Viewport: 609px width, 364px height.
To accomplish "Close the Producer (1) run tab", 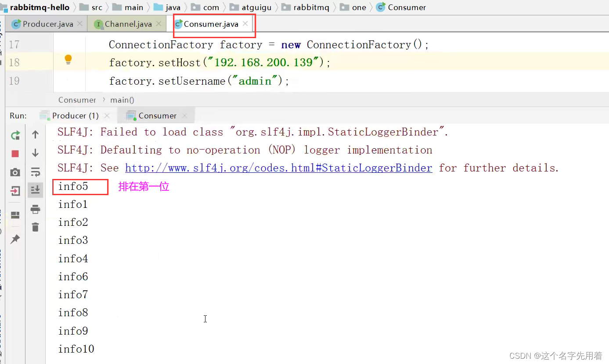I will (107, 116).
